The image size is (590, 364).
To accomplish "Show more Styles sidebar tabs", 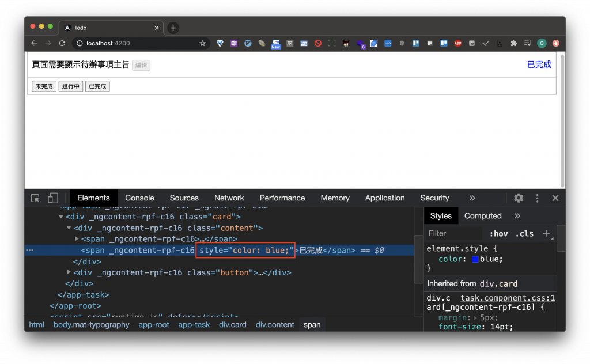I will click(x=517, y=216).
